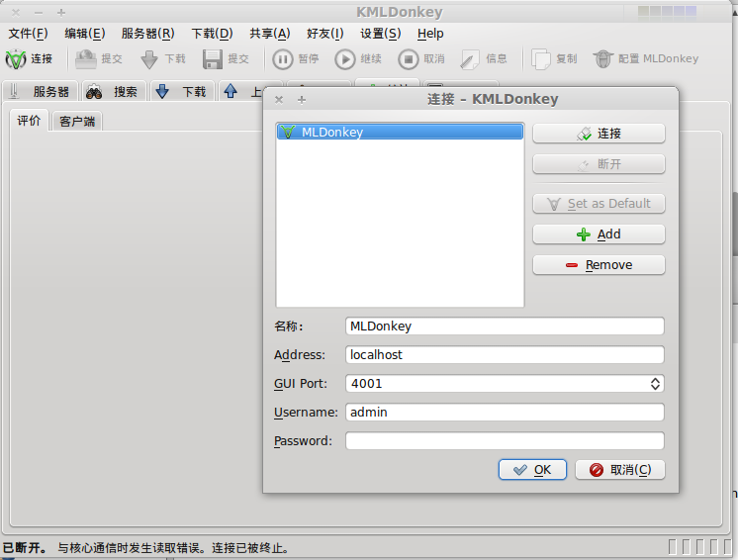Click the 配置 MLDonkey toolbar icon
Viewport: 738px width, 560px height.
click(x=602, y=59)
